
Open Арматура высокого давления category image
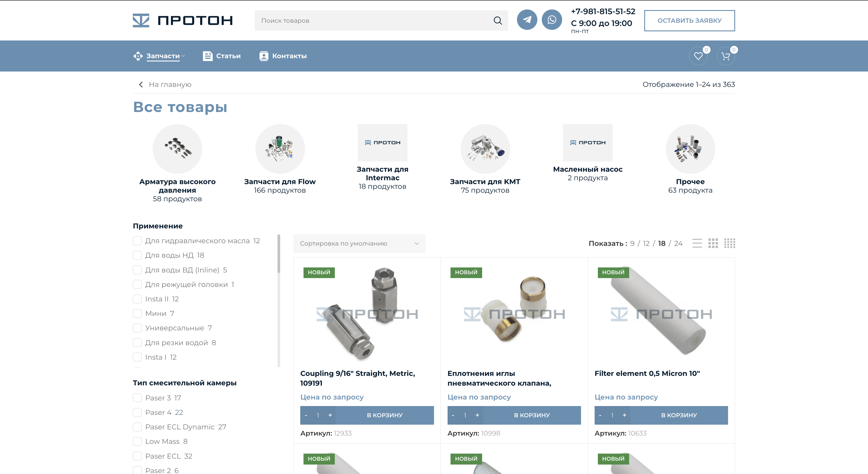[177, 149]
